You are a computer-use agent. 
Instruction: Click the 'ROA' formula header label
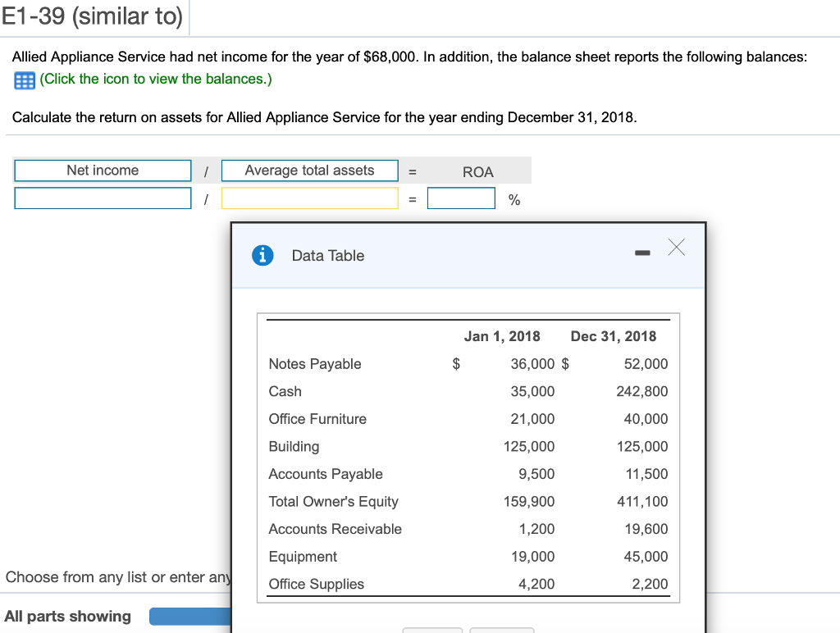478,172
